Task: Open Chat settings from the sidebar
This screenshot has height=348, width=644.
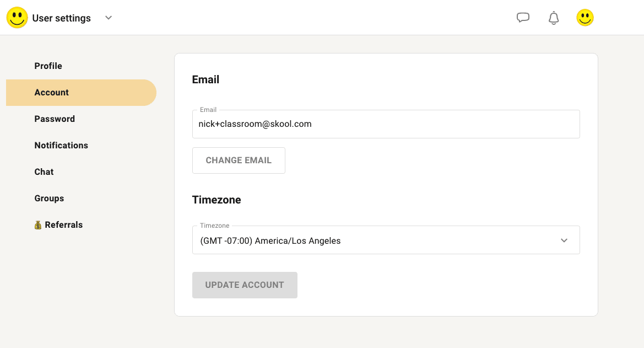Action: [44, 172]
